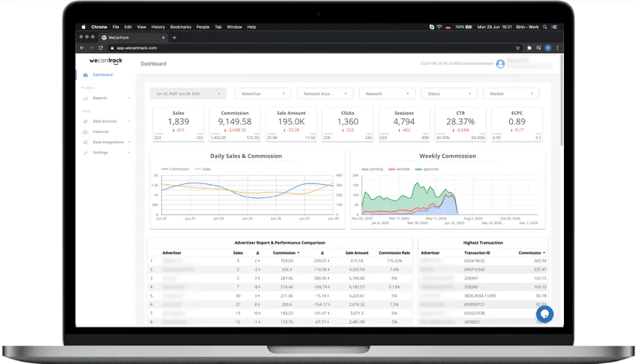Viewport: 638px width, 364px height.
Task: Open the Market filter dropdown
Action: 511,93
